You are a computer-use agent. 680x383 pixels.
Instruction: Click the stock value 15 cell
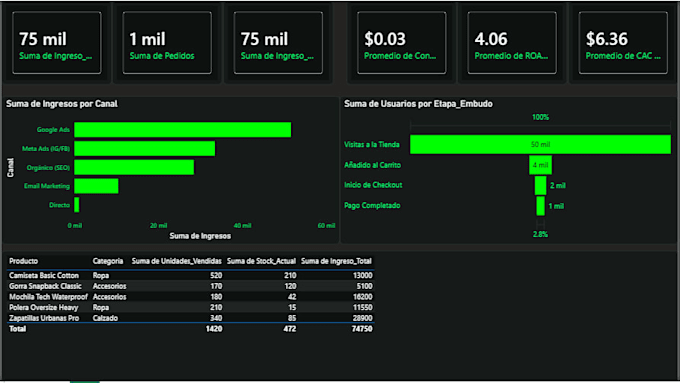[x=292, y=308]
